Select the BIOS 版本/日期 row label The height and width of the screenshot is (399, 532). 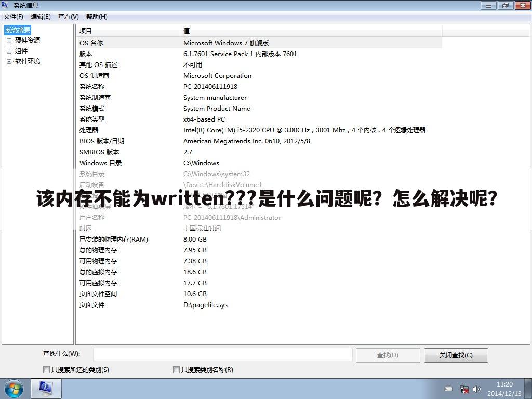pyautogui.click(x=102, y=141)
